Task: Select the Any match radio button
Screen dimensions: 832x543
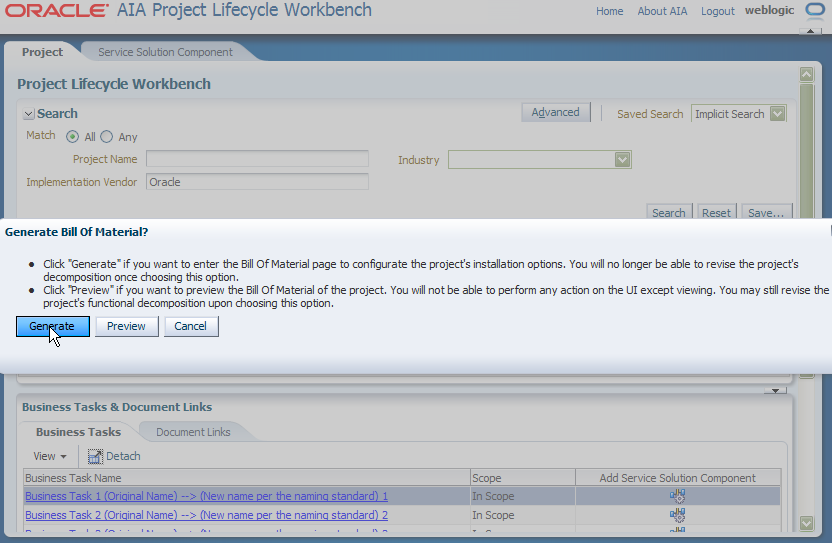Action: point(107,137)
